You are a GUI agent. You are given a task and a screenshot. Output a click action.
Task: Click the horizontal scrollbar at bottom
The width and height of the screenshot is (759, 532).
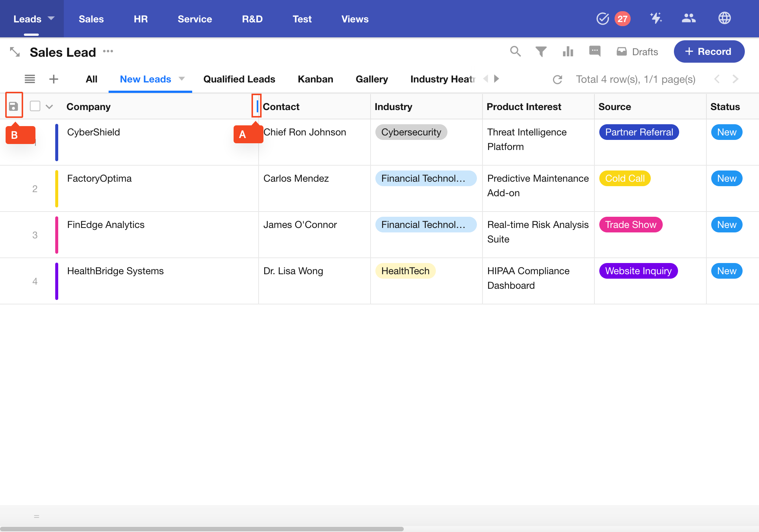tap(202, 529)
